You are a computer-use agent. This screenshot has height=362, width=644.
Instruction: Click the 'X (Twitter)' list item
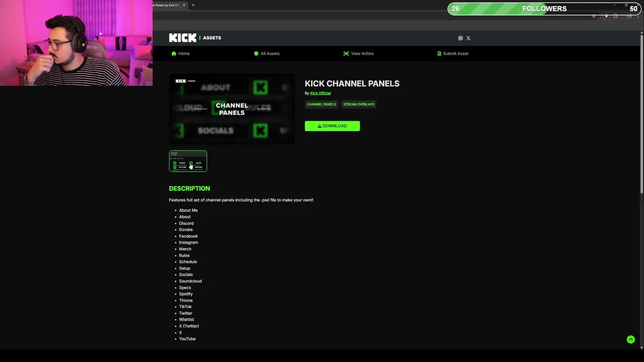coord(189,326)
